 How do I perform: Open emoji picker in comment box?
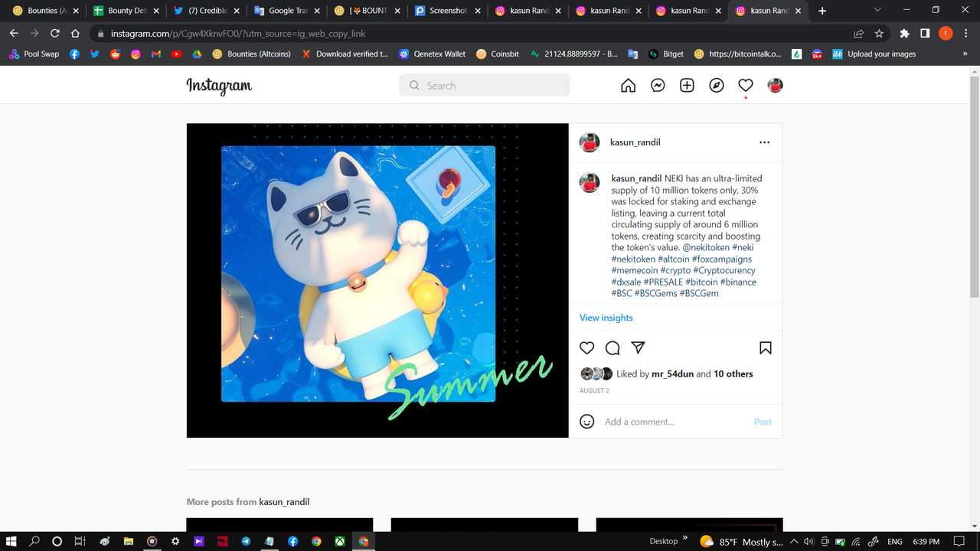587,422
